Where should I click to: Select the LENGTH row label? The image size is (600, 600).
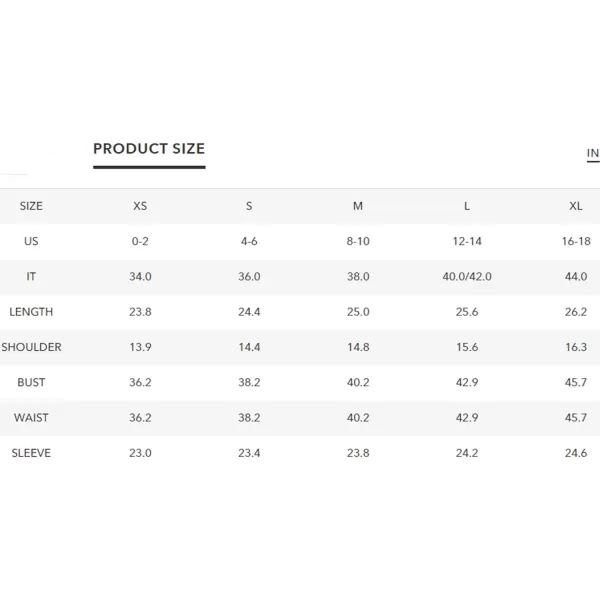[31, 312]
